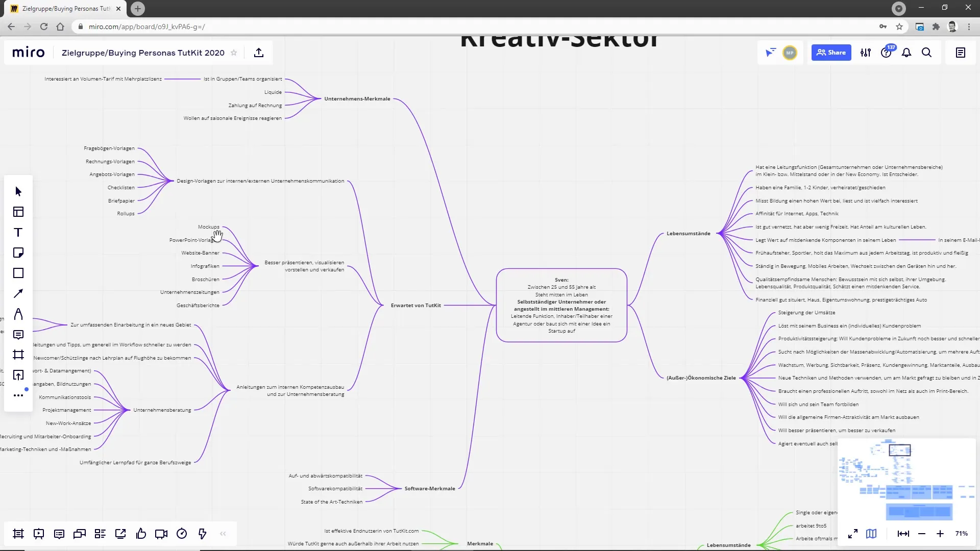
Task: Click the user avatar in top bar
Action: [x=790, y=53]
